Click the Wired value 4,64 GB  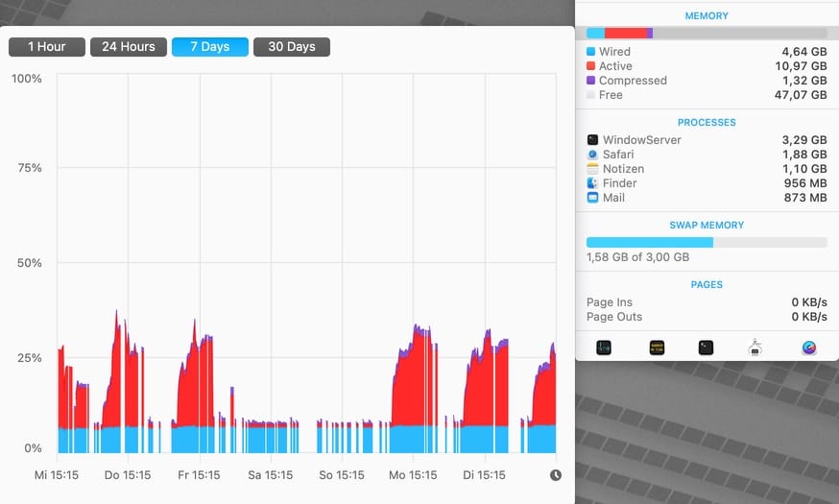tap(804, 52)
